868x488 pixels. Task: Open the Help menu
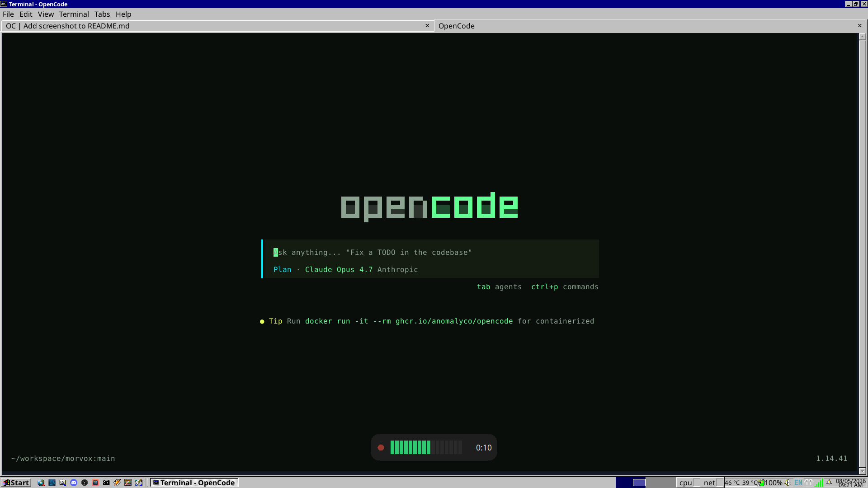pos(123,14)
